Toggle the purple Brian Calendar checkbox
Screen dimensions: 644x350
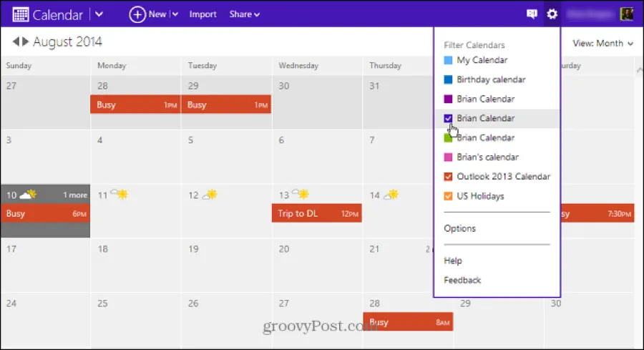[x=448, y=99]
